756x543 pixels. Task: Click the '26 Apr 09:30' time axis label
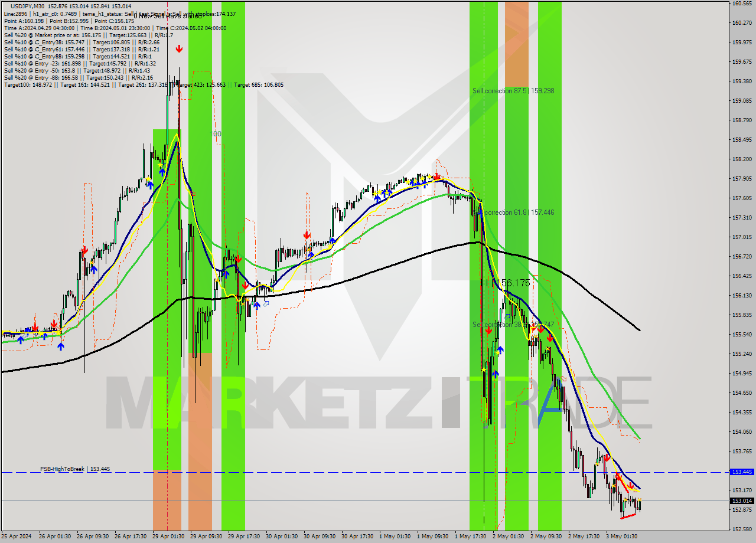pyautogui.click(x=92, y=537)
